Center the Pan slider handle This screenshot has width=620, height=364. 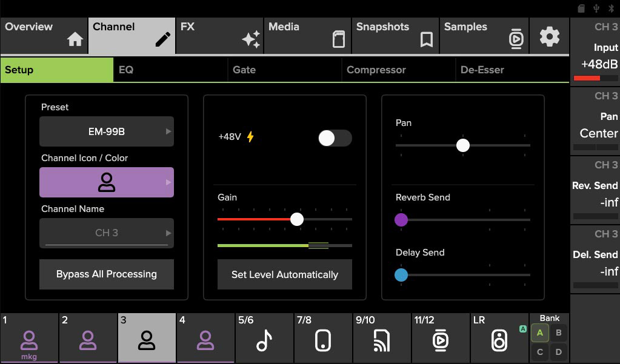463,145
